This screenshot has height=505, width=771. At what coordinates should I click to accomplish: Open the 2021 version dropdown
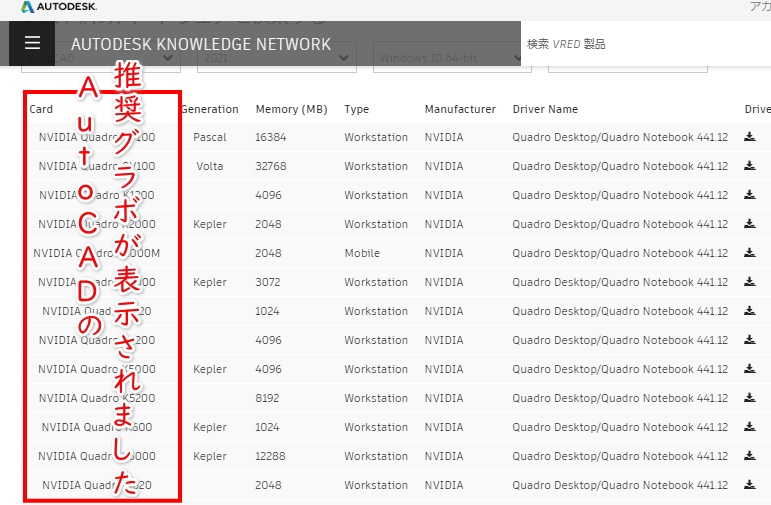point(277,59)
